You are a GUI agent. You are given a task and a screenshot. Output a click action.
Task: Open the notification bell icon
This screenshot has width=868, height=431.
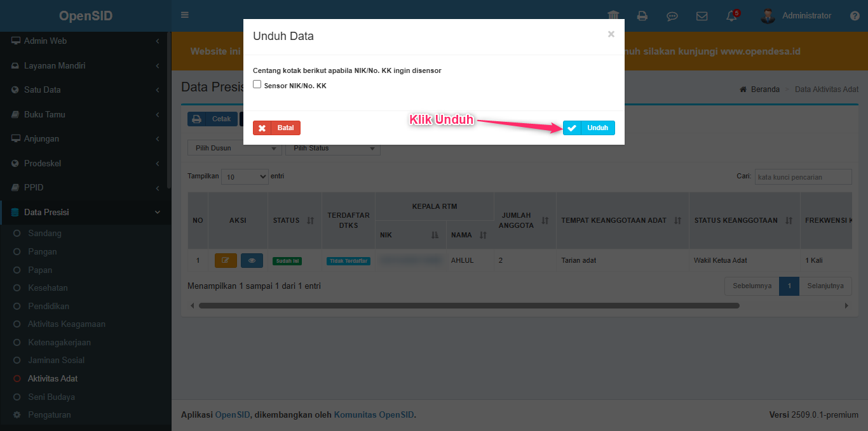[731, 16]
